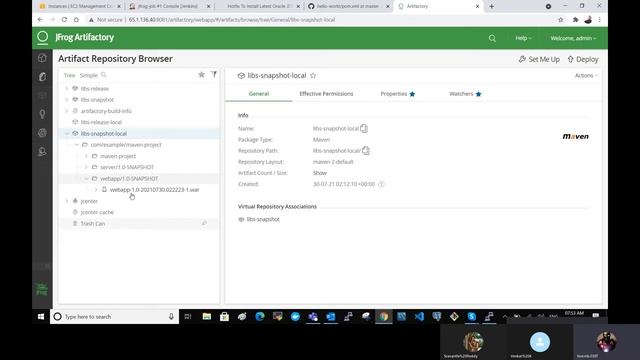Image resolution: width=640 pixels, height=360 pixels.
Task: Favorite libs-snapshot-local with the star
Action: coord(313,76)
